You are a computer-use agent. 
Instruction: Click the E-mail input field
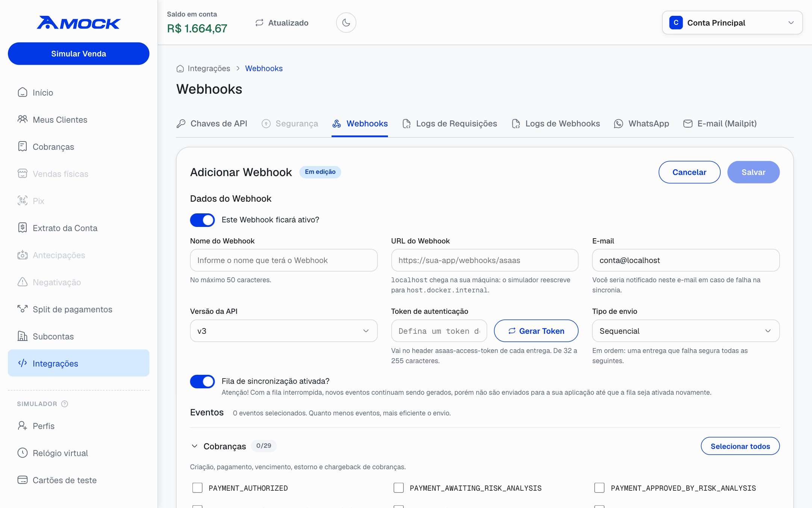686,260
